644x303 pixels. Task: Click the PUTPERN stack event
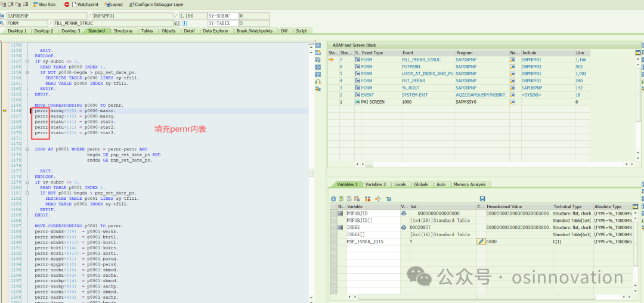(x=428, y=67)
